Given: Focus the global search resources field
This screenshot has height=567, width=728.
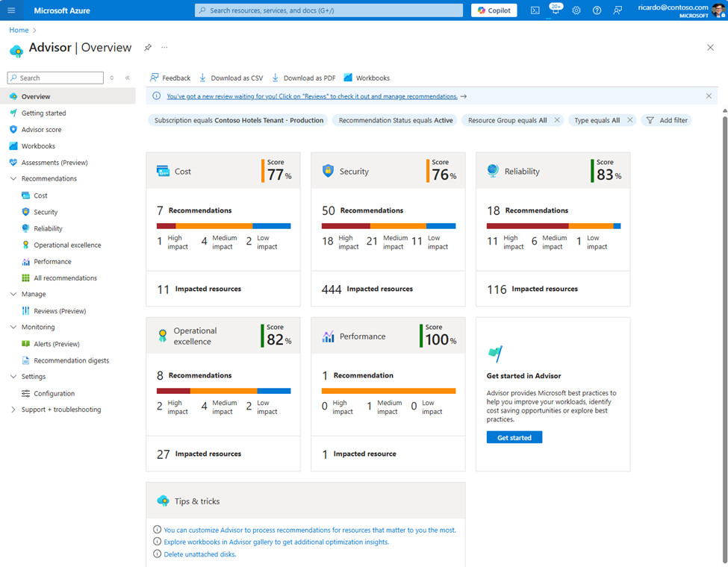Looking at the screenshot, I should [329, 10].
